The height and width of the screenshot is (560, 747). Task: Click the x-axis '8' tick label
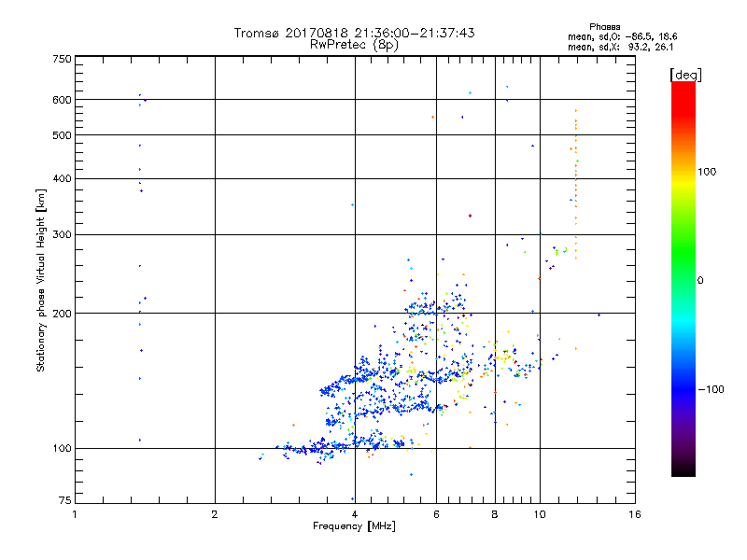495,514
